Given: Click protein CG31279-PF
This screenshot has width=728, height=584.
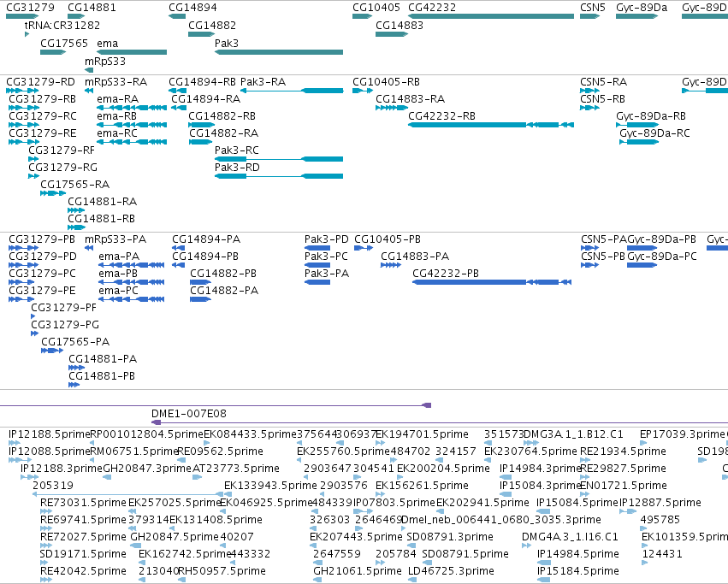Looking at the screenshot, I should pos(63,307).
